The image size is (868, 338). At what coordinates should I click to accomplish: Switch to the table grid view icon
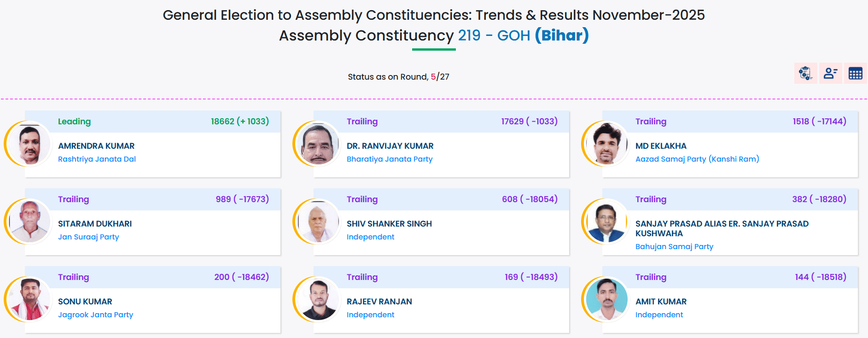click(x=855, y=73)
